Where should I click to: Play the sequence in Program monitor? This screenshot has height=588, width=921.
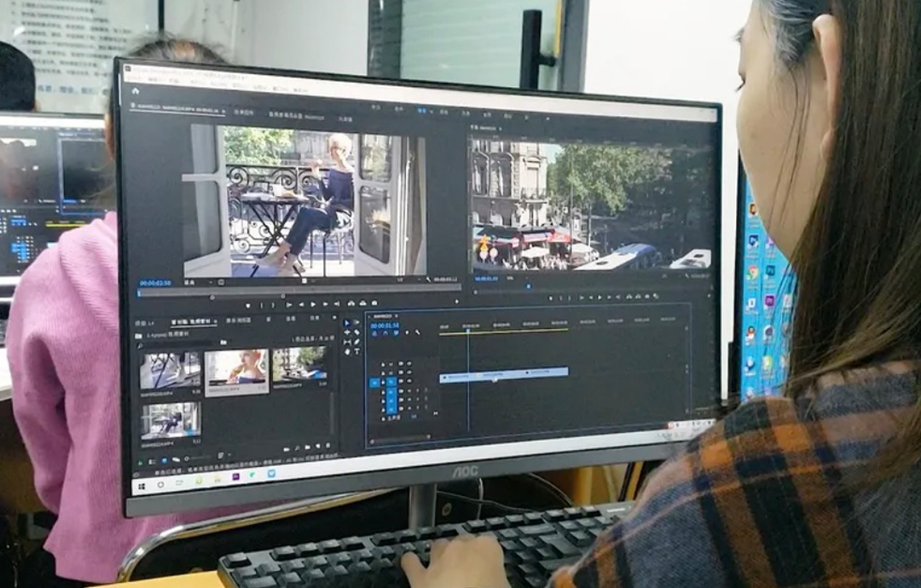tap(600, 297)
